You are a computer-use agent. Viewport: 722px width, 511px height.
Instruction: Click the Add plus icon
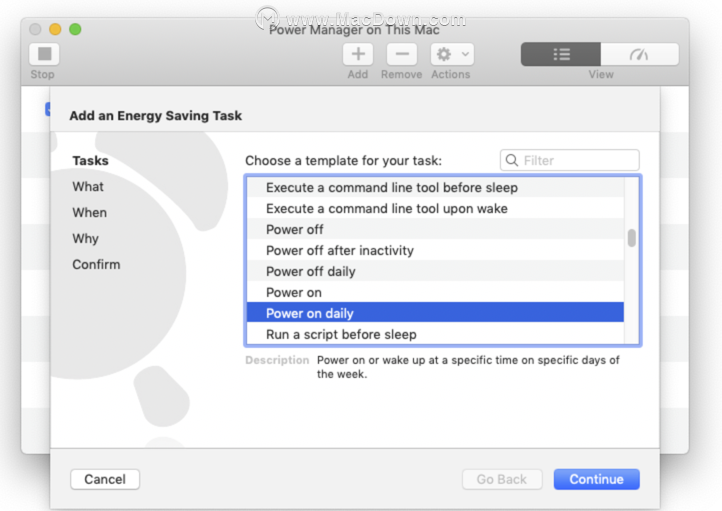[x=358, y=54]
